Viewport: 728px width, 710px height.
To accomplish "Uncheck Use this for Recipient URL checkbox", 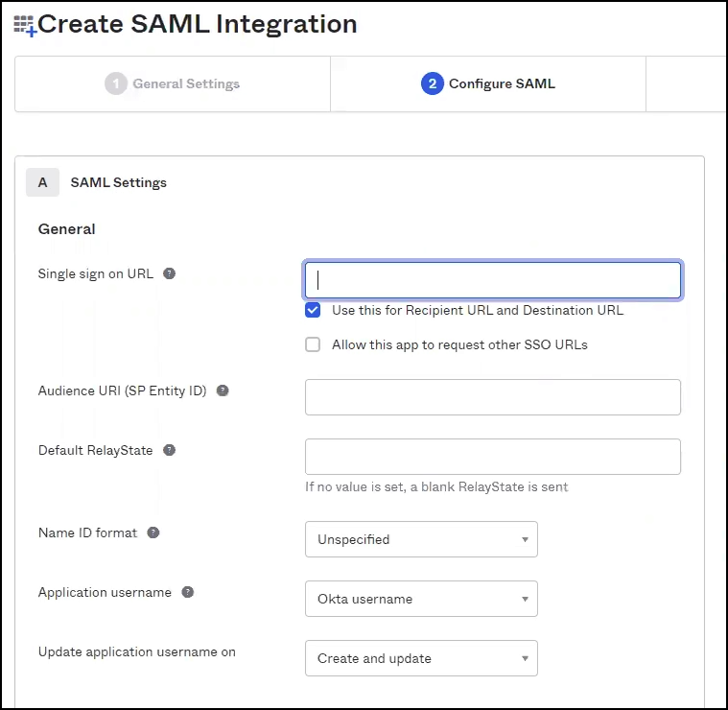I will coord(313,310).
